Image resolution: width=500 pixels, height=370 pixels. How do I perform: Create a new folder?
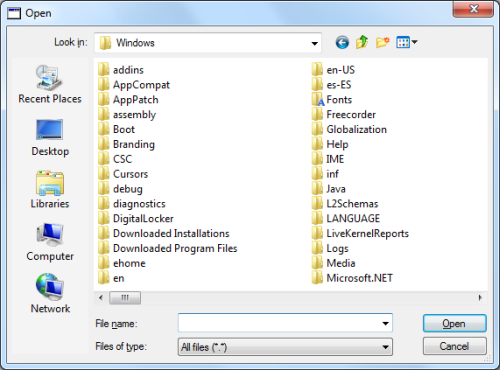[x=382, y=42]
